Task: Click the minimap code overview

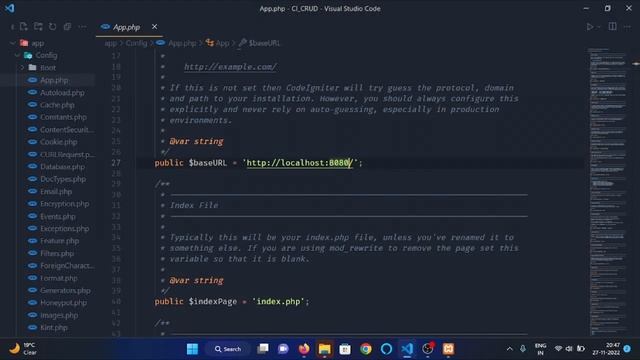Action: (608, 191)
